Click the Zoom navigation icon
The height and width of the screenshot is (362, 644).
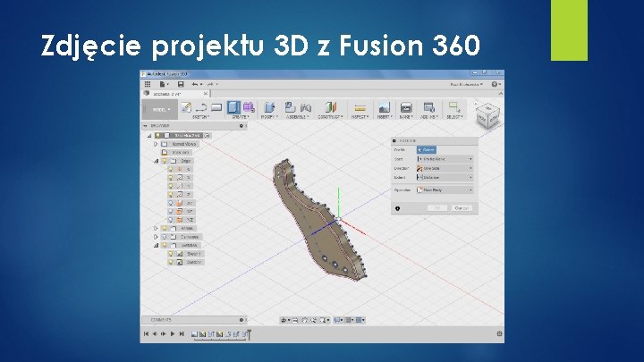coord(313,320)
